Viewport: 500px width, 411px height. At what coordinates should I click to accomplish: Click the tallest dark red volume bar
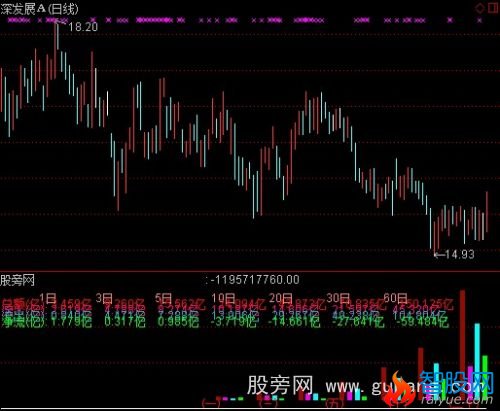[463, 345]
